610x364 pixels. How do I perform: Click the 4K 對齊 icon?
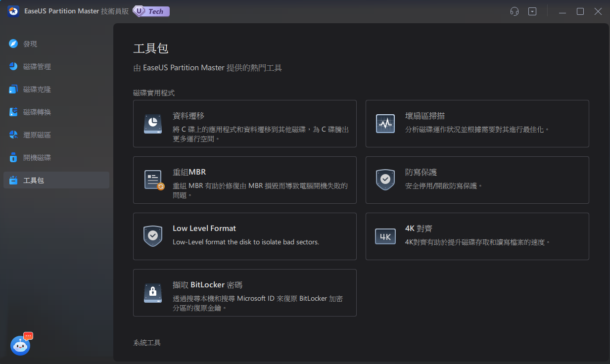(x=385, y=236)
